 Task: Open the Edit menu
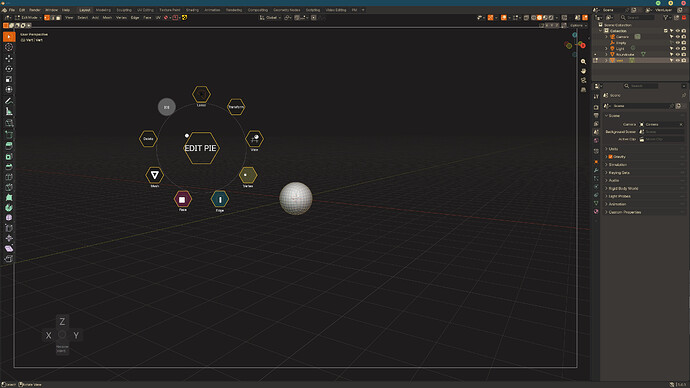coord(22,10)
